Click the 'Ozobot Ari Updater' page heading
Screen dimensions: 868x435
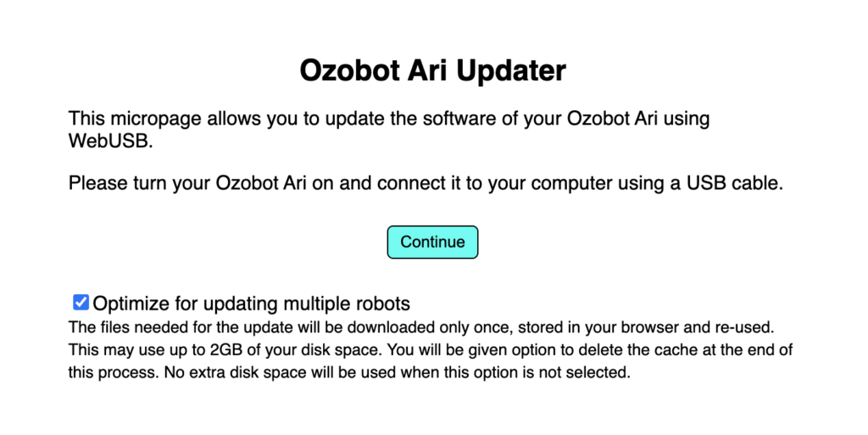(x=432, y=71)
